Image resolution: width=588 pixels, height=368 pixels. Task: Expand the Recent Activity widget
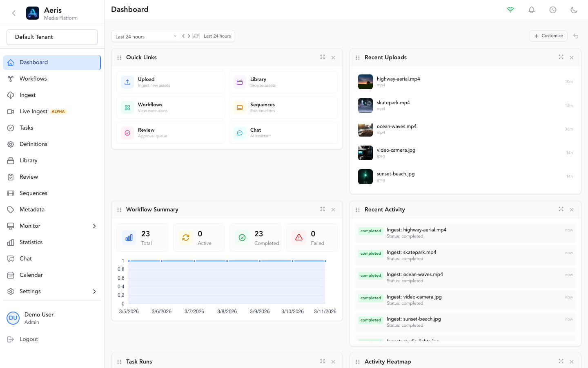click(561, 209)
